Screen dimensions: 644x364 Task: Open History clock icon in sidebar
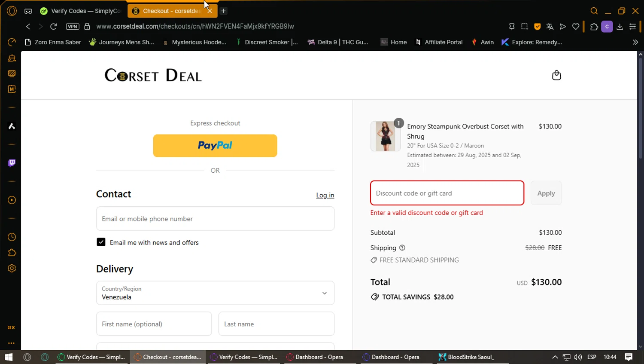click(12, 237)
